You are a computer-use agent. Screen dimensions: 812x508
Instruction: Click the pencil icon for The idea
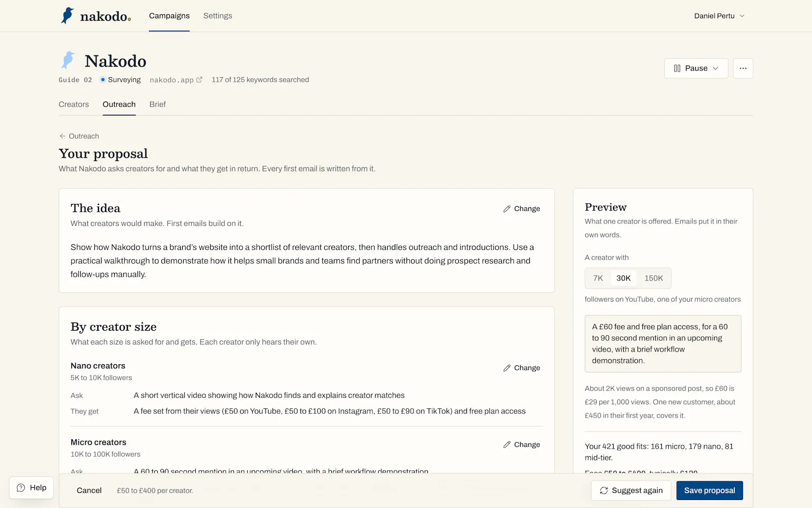click(x=507, y=209)
